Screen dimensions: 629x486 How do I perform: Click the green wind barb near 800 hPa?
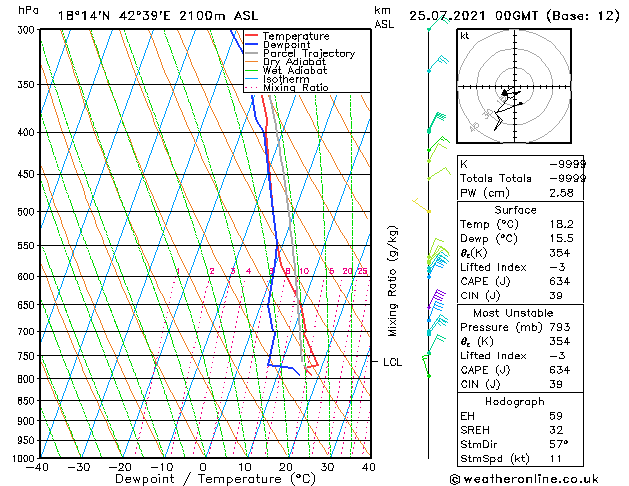pyautogui.click(x=426, y=366)
